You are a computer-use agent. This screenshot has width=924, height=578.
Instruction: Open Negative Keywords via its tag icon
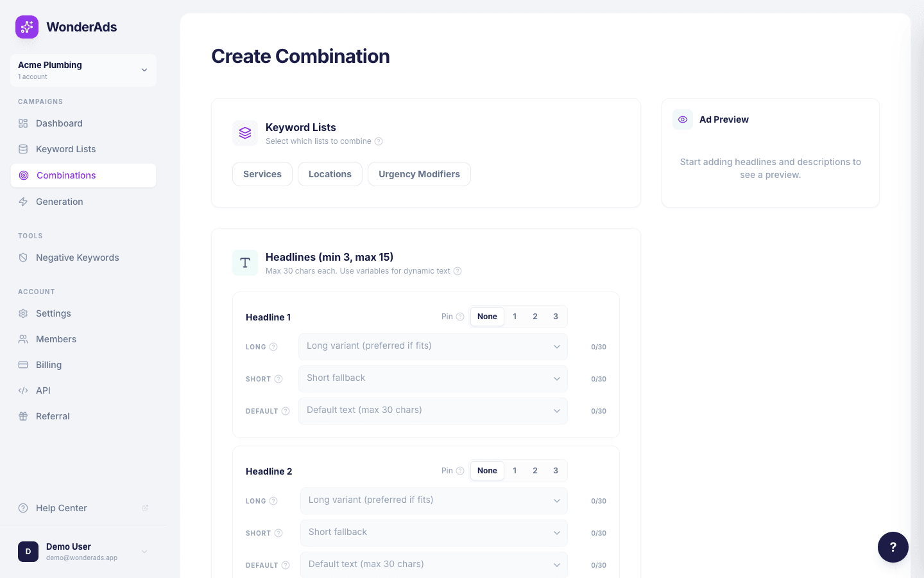point(22,258)
